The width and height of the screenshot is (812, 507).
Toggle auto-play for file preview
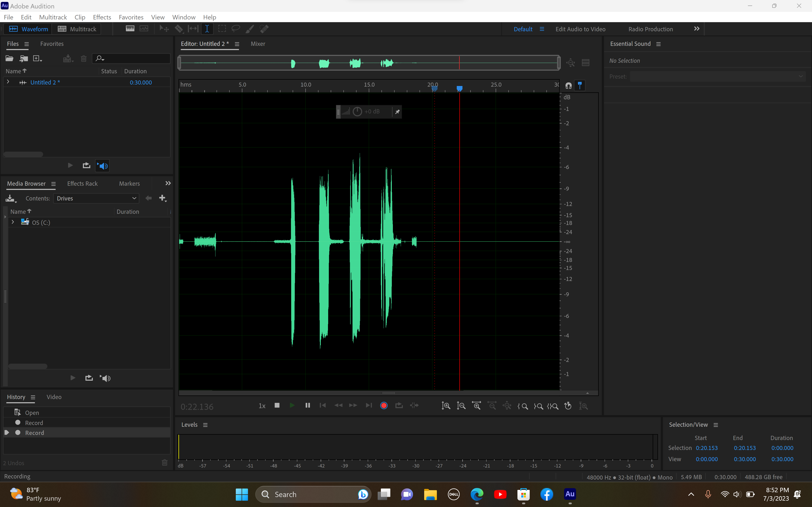tap(102, 165)
